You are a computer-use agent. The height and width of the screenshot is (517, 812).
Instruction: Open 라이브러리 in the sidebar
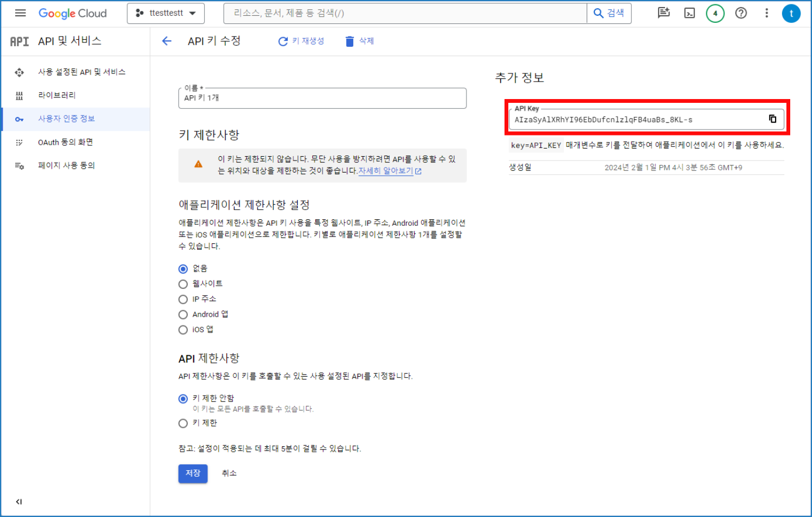coord(57,95)
